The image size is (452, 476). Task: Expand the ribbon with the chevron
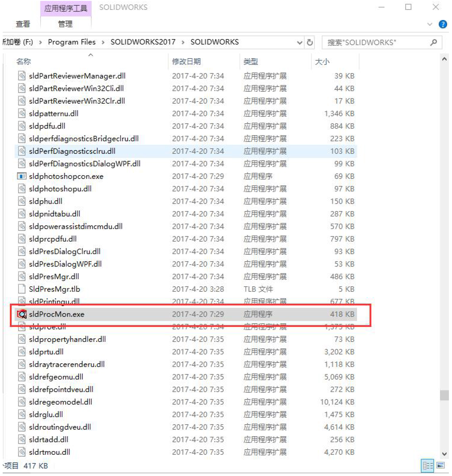(430, 24)
